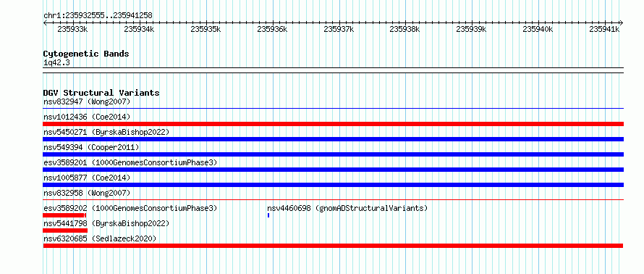Open variant nsv1012436 (Coe2014) label

coord(87,117)
